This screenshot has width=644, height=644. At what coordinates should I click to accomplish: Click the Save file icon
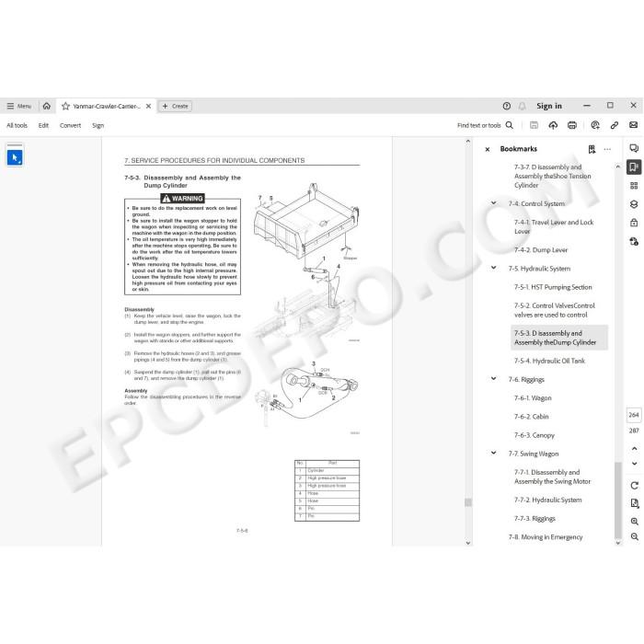(534, 125)
